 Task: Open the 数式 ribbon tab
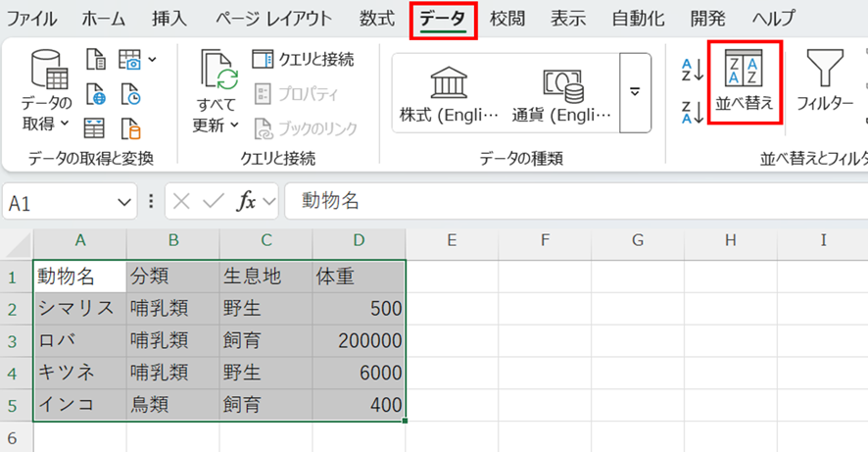tap(376, 20)
